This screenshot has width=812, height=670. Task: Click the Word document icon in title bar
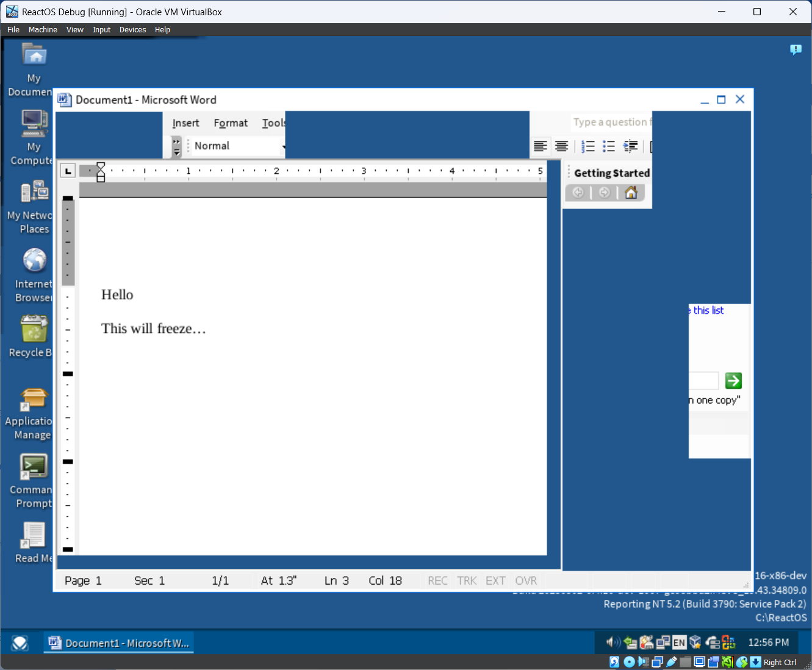click(x=64, y=99)
